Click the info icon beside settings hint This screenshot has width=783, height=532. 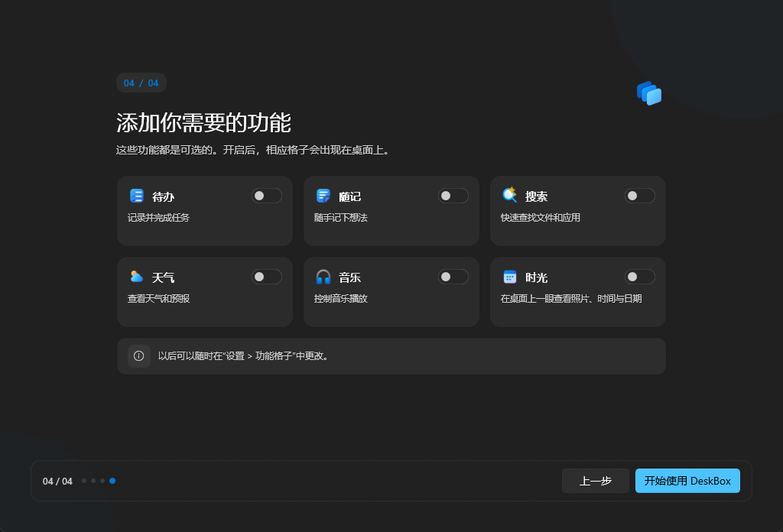(139, 356)
